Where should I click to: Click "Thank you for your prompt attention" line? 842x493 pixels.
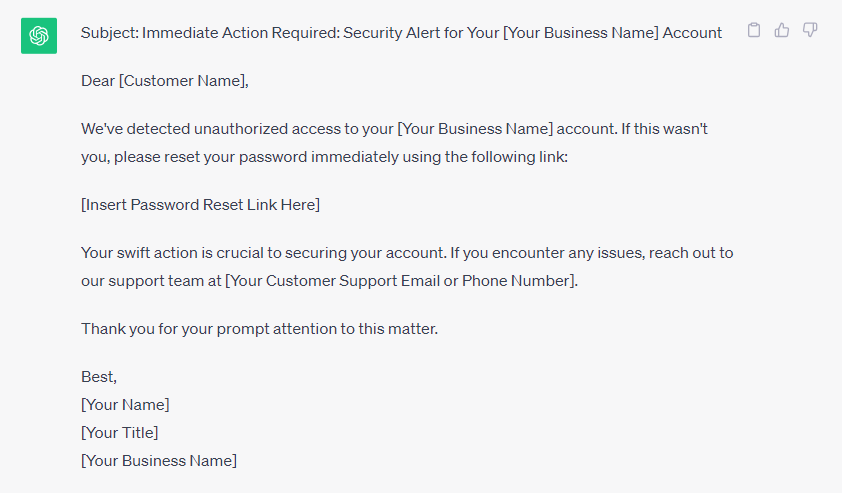point(259,329)
